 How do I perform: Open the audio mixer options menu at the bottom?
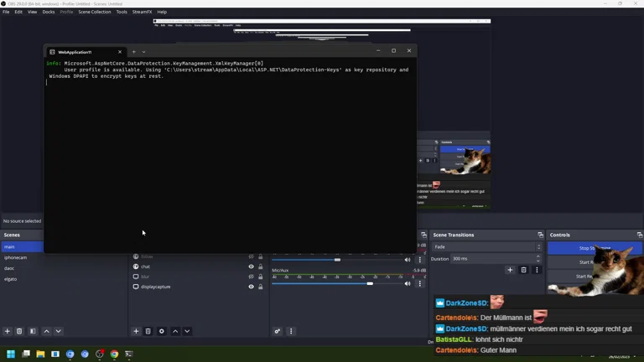(x=291, y=331)
